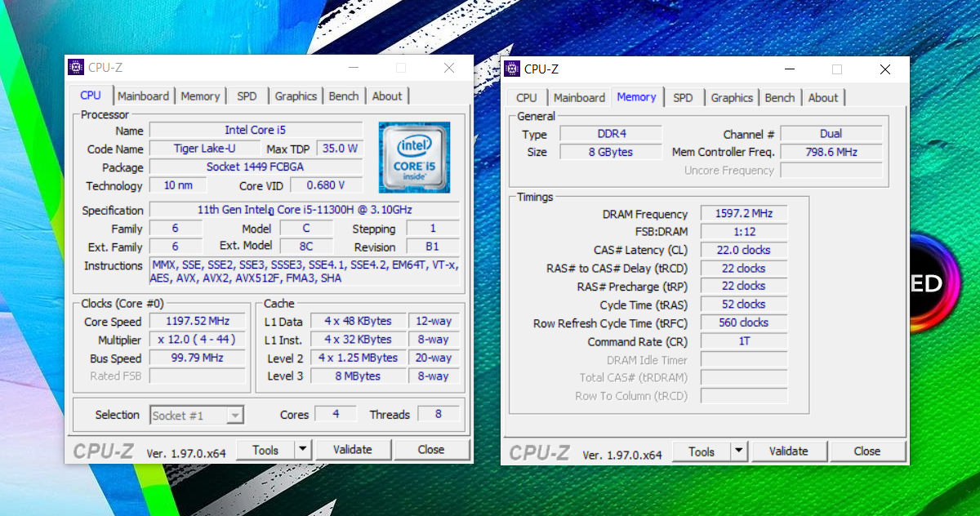This screenshot has height=516, width=980.
Task: Click the empty DRAM Idle Timer field
Action: [744, 360]
